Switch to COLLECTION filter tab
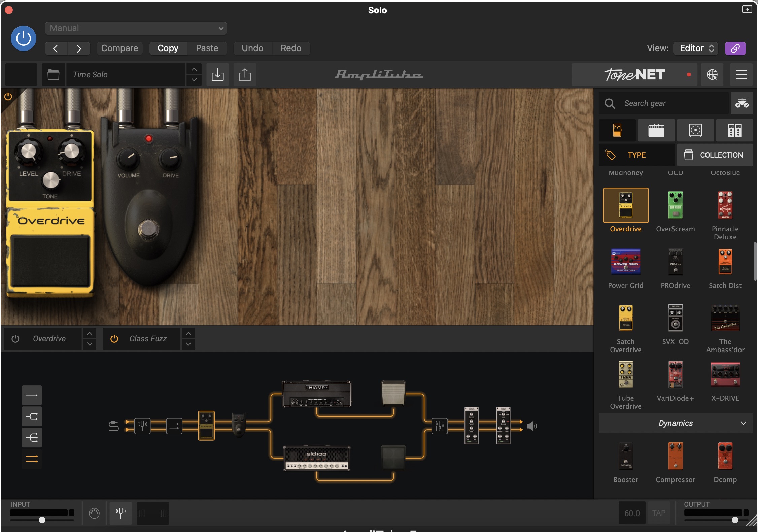Screen dimensions: 758x532 pyautogui.click(x=715, y=155)
